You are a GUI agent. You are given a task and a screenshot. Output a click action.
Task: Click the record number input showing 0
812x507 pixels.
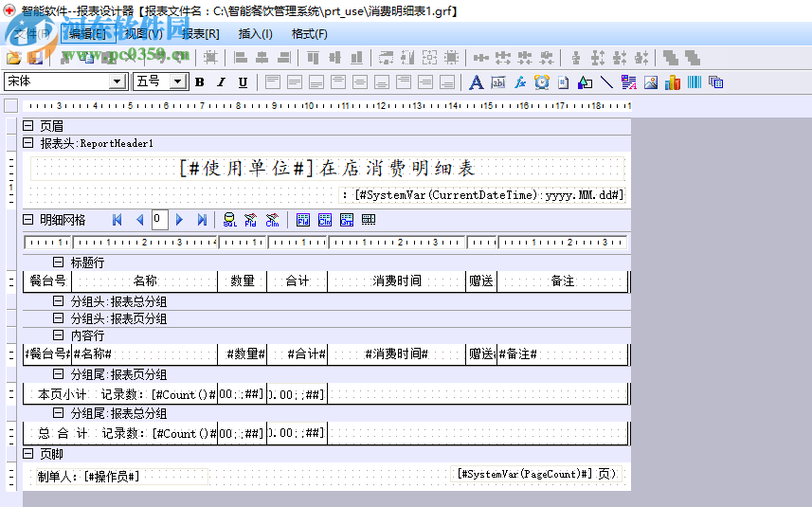tap(159, 220)
